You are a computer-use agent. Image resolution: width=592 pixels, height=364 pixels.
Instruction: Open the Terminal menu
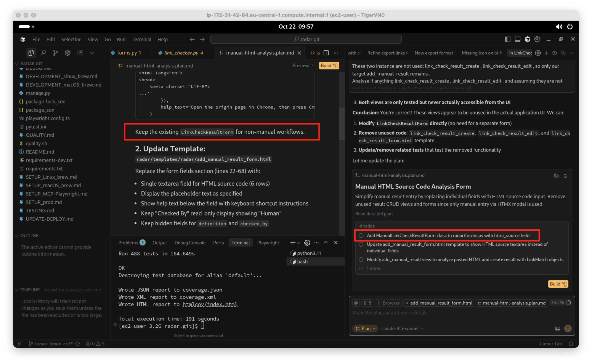tap(141, 39)
